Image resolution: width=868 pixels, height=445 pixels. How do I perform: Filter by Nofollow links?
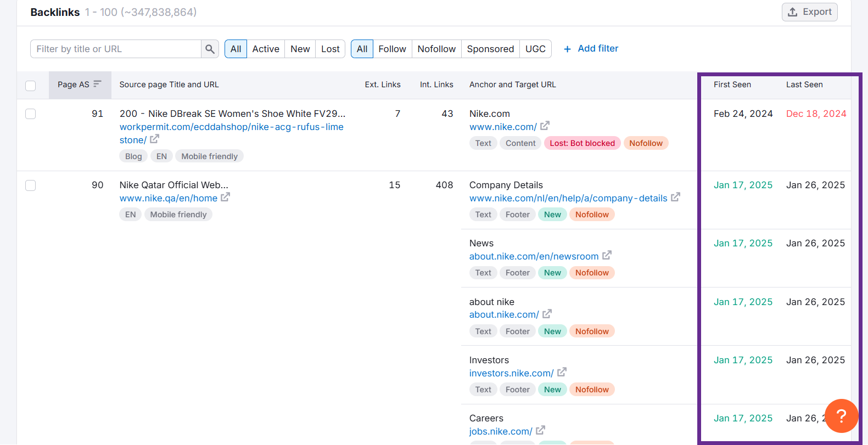pos(436,49)
